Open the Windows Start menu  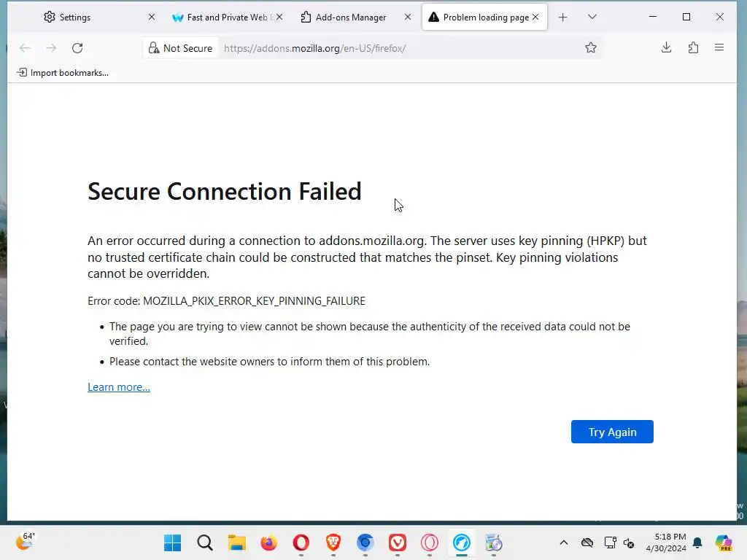coord(173,542)
